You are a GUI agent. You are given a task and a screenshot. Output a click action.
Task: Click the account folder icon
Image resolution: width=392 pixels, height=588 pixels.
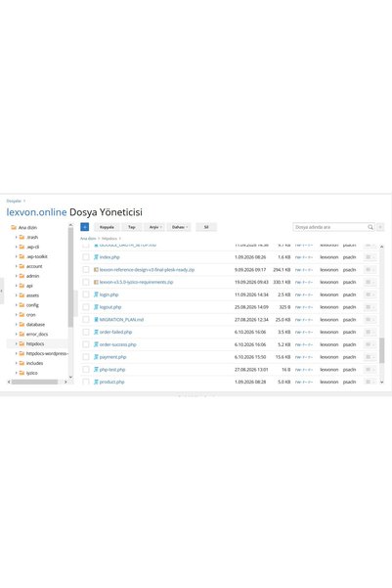pos(22,266)
